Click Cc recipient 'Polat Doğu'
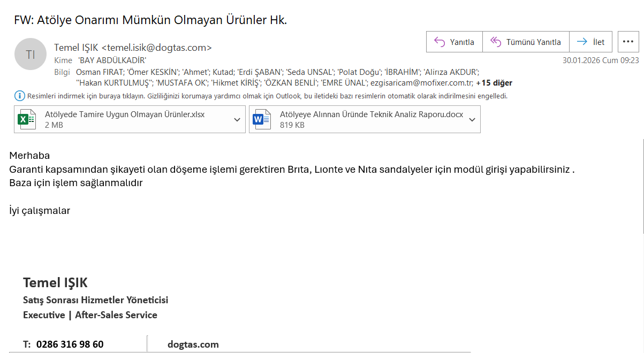The width and height of the screenshot is (644, 353). pos(358,72)
